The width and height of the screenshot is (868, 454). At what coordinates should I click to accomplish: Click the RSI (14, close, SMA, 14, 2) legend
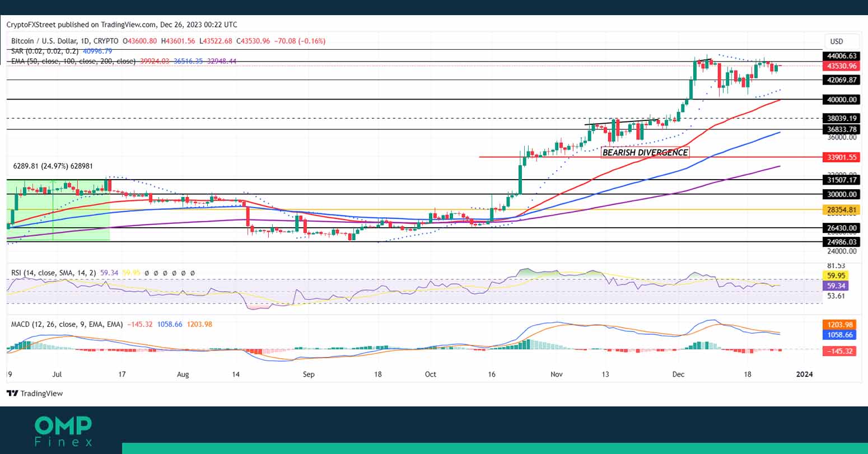54,273
